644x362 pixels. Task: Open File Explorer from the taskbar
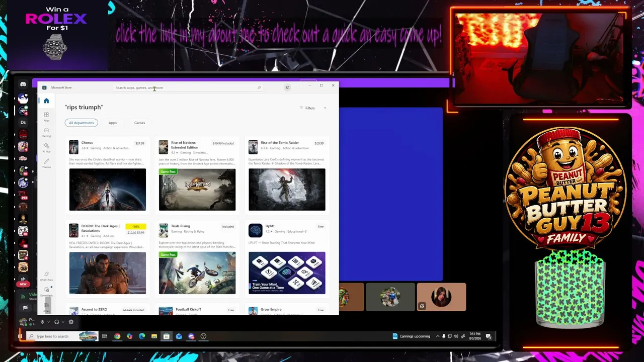tap(154, 336)
